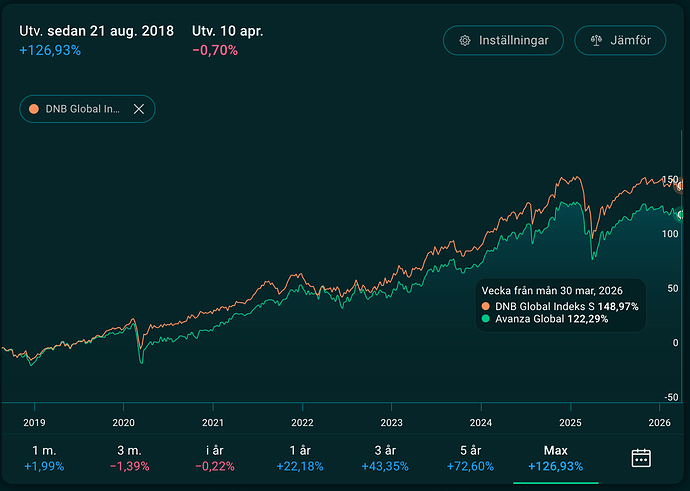Click the orange dot in the tooltip legend

coord(486,306)
